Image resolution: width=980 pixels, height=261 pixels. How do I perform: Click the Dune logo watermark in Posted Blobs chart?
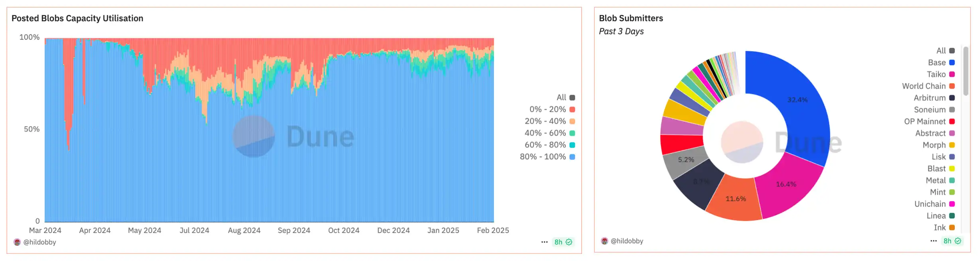click(x=254, y=136)
